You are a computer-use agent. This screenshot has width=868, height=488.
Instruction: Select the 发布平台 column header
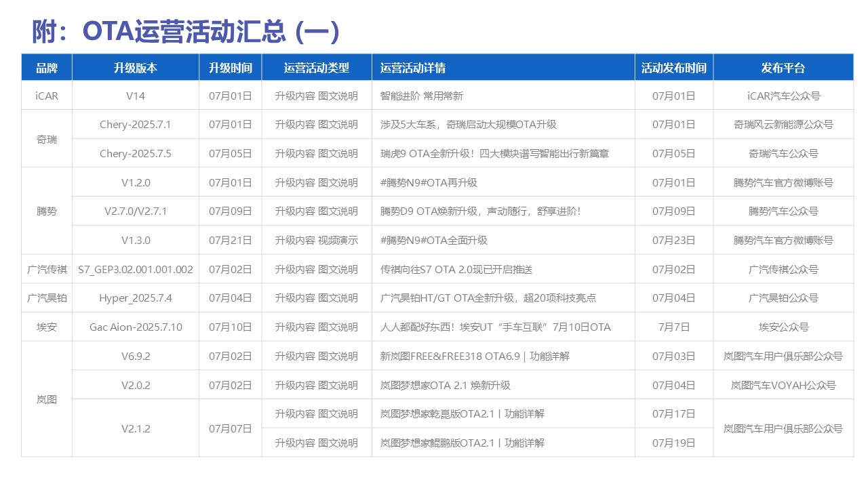[783, 68]
